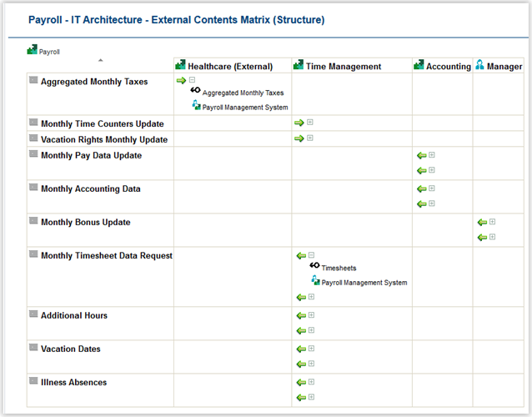
Task: Click the Manager column person icon
Action: (480, 66)
